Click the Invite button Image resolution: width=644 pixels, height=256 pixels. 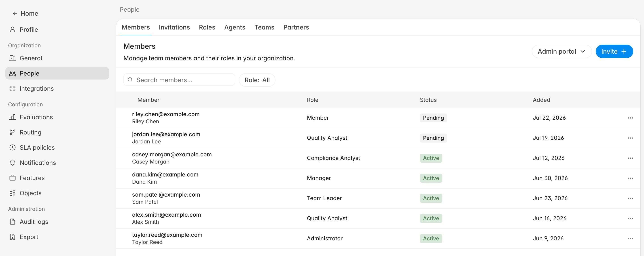(614, 51)
